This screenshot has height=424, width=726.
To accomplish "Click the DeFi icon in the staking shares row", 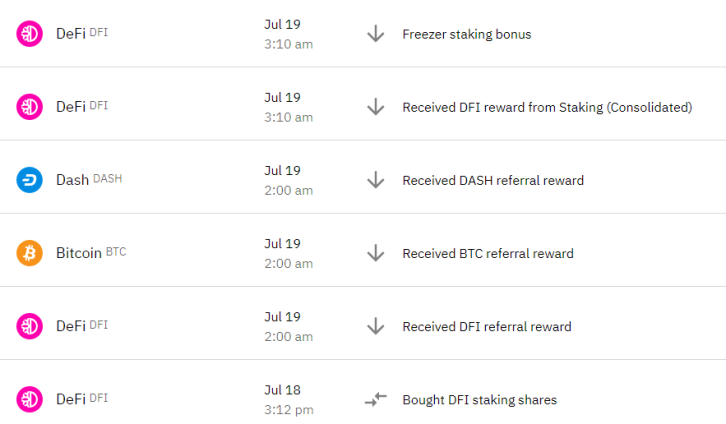I will 30,399.
